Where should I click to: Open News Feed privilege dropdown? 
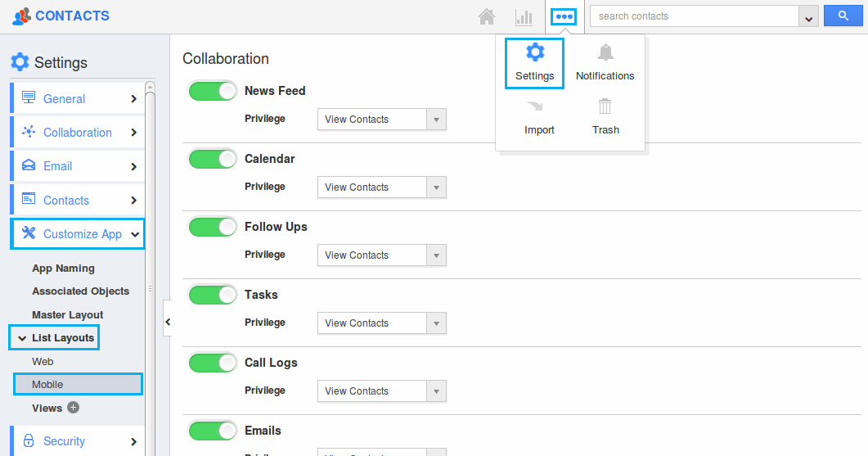pyautogui.click(x=382, y=120)
